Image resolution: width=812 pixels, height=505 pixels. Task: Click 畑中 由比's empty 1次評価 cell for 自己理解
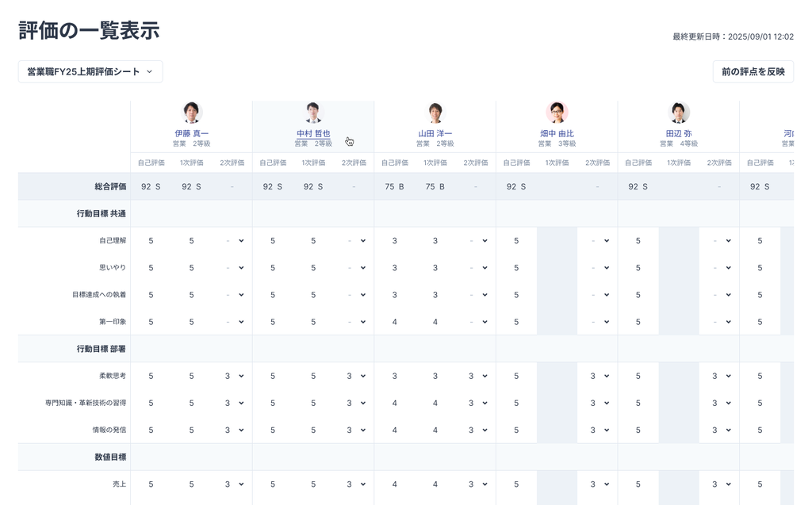[x=557, y=241]
